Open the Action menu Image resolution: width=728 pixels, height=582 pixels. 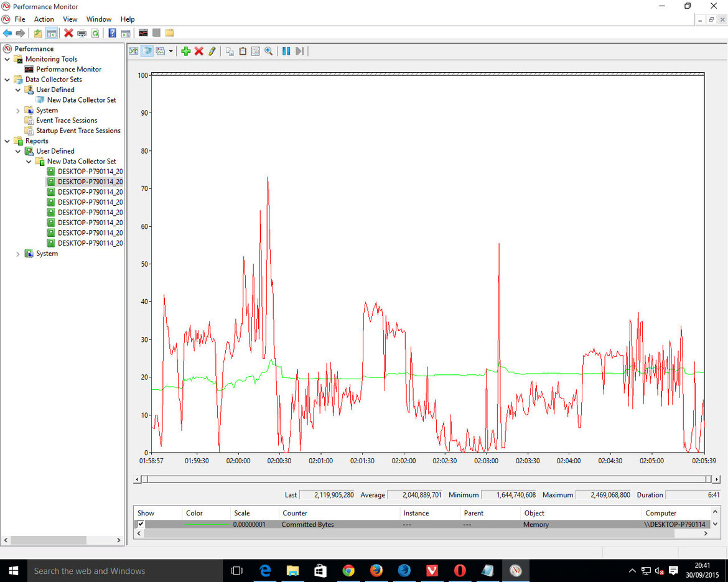point(44,19)
